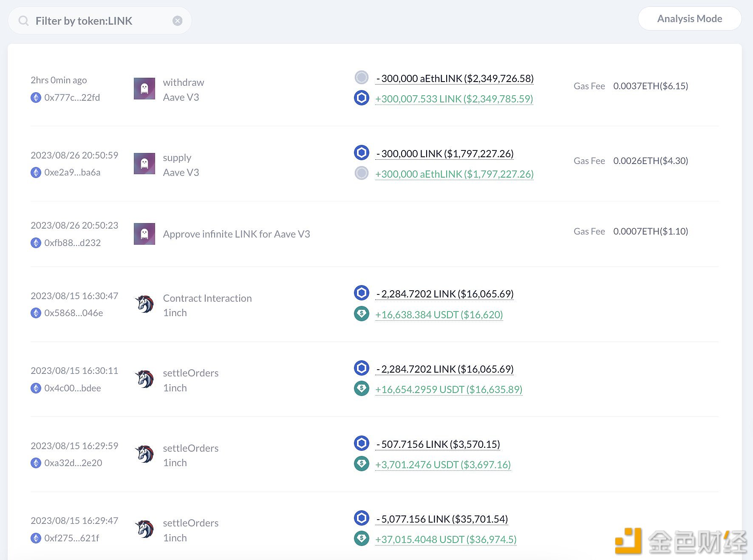Click LINK icon next to -5,077.156 LINK

coord(362,518)
